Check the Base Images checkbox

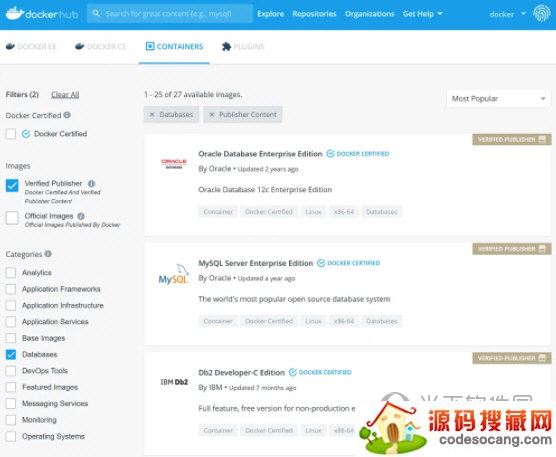(x=11, y=338)
